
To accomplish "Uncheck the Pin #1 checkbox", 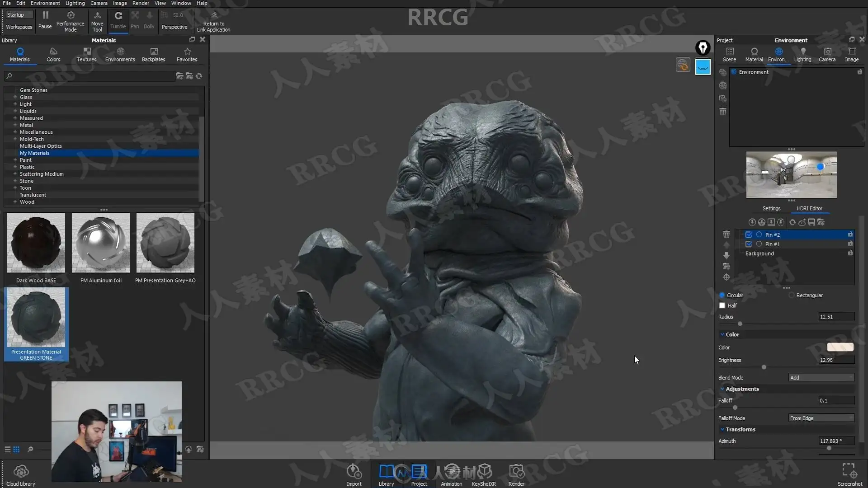I will click(x=749, y=244).
